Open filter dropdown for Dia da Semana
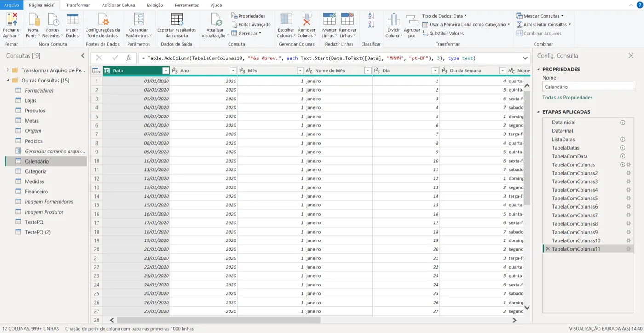 pos(502,70)
